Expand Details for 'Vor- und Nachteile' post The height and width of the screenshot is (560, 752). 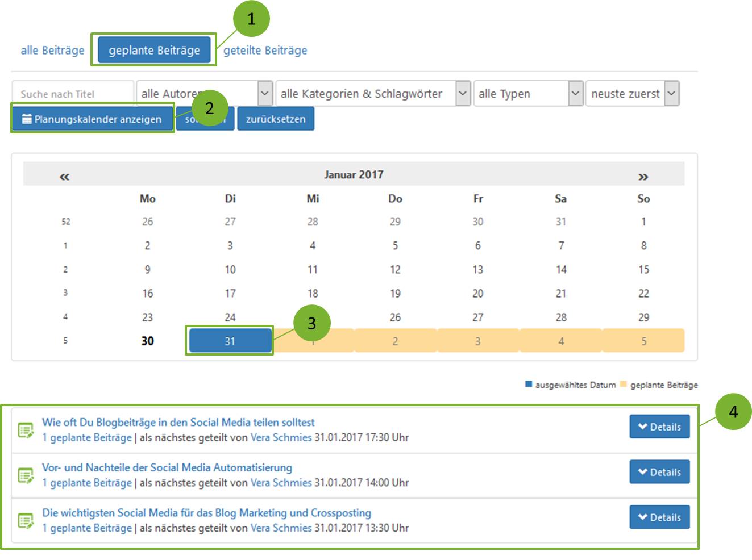[659, 472]
